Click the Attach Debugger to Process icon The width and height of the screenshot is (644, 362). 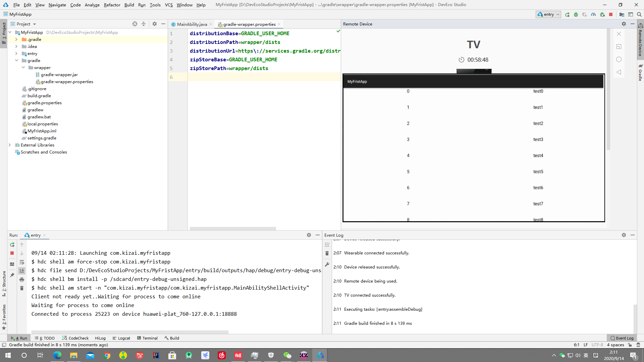click(602, 14)
